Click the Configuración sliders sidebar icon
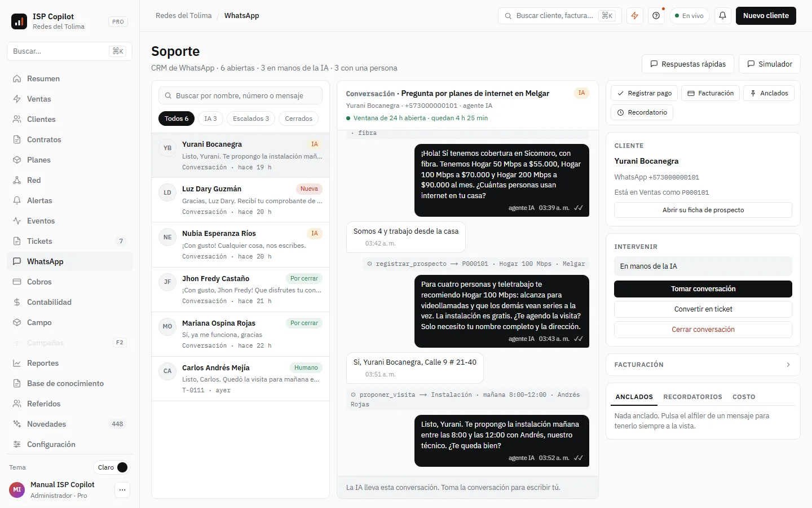The height and width of the screenshot is (508, 812). pos(17,444)
